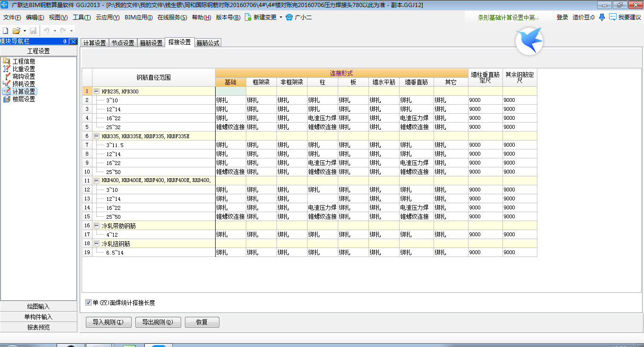Viewport: 644px width, 347px height.
Task: Select the 比重设置 sidebar icon
Action: tap(6, 69)
